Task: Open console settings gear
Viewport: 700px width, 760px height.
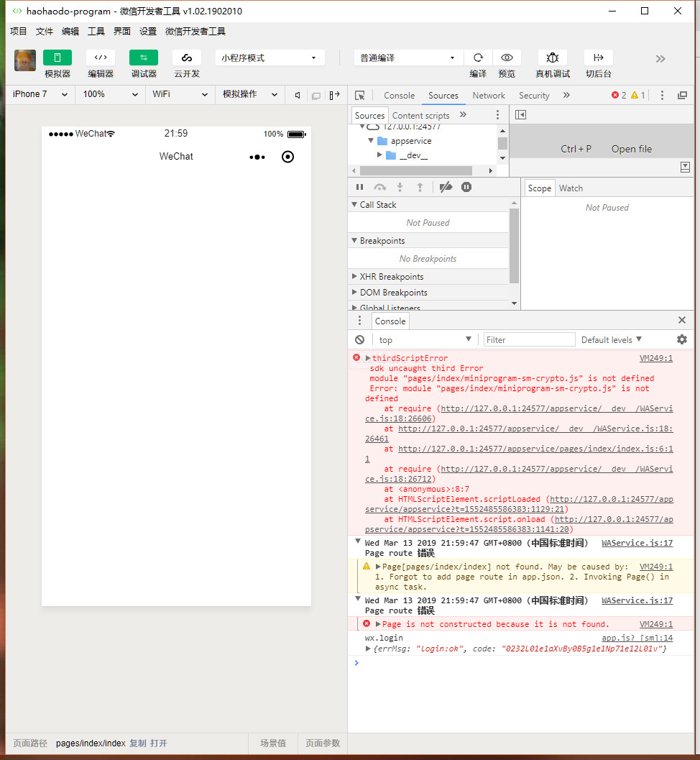Action: (x=682, y=340)
